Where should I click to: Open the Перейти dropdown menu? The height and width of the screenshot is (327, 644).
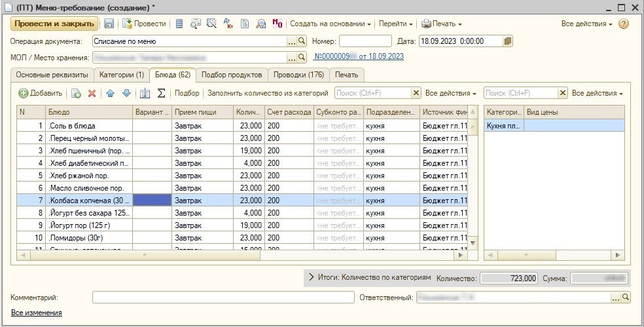(x=395, y=24)
